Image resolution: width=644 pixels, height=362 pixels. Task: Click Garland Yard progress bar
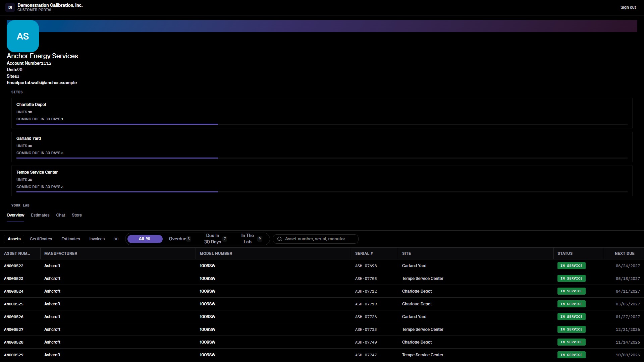point(322,158)
